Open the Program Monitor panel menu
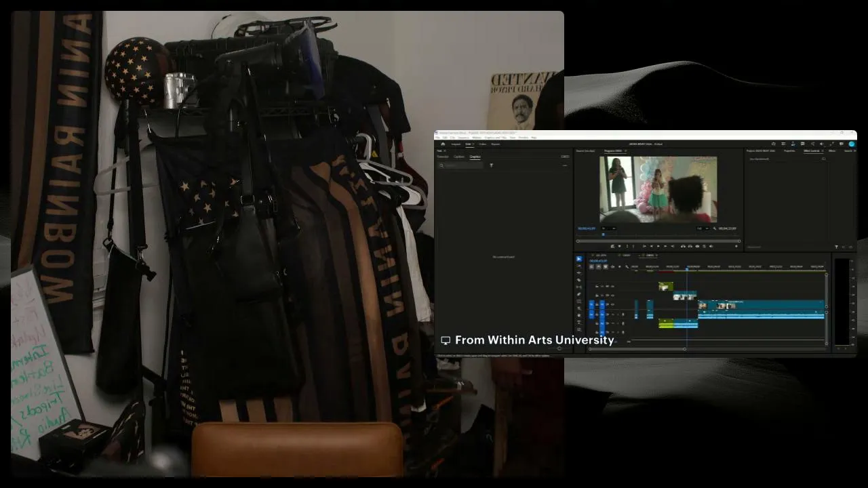Screen dimensions: 868x488 click(625, 150)
